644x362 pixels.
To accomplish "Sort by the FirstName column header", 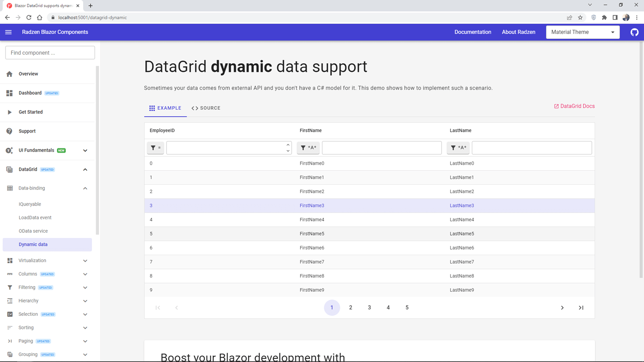I will 311,131.
